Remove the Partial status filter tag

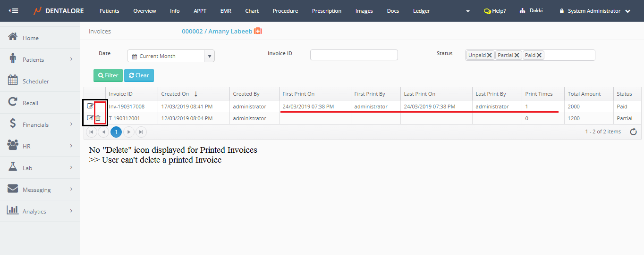click(517, 55)
